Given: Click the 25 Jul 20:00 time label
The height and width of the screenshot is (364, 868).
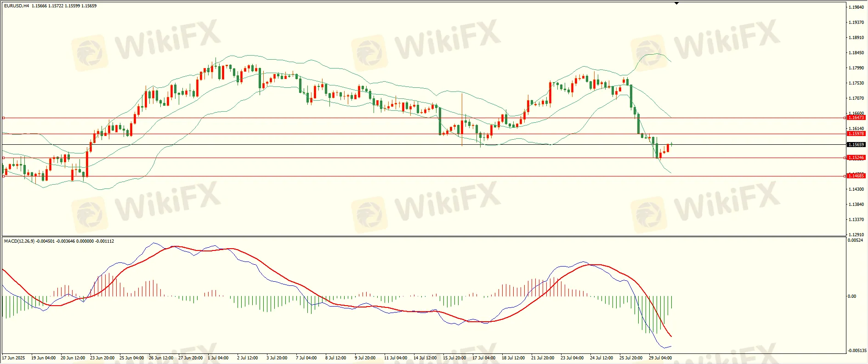Looking at the screenshot, I should tap(631, 358).
